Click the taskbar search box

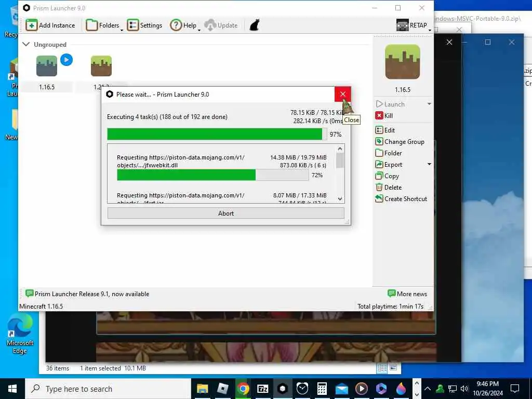[x=108, y=389]
